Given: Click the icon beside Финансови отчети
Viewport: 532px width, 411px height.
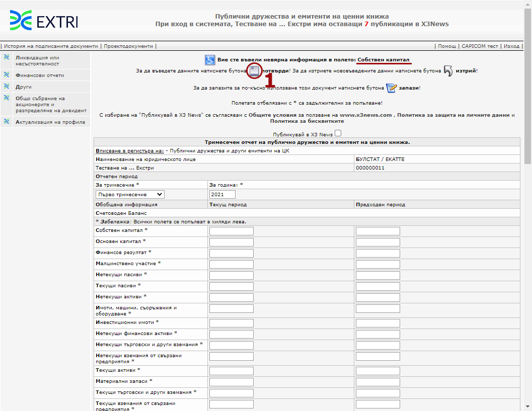Looking at the screenshot, I should [x=7, y=74].
